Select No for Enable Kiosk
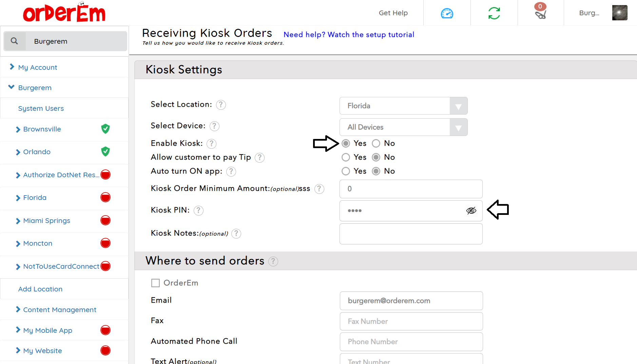This screenshot has width=637, height=364. click(376, 143)
